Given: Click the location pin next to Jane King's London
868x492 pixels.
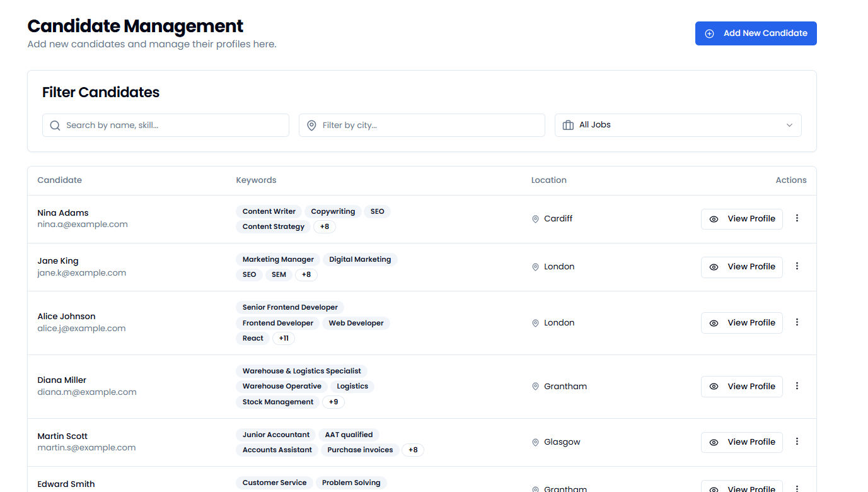Looking at the screenshot, I should click(535, 266).
